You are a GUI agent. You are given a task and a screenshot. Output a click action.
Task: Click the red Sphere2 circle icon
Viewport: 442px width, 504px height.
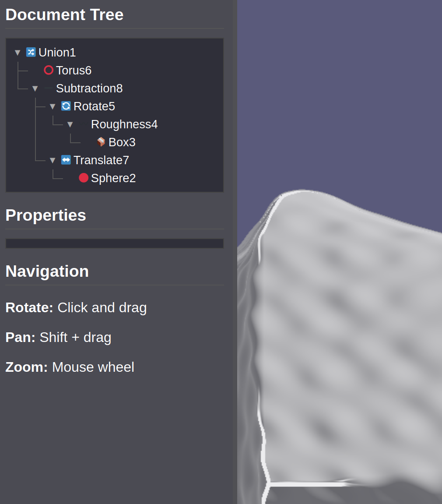click(x=84, y=178)
